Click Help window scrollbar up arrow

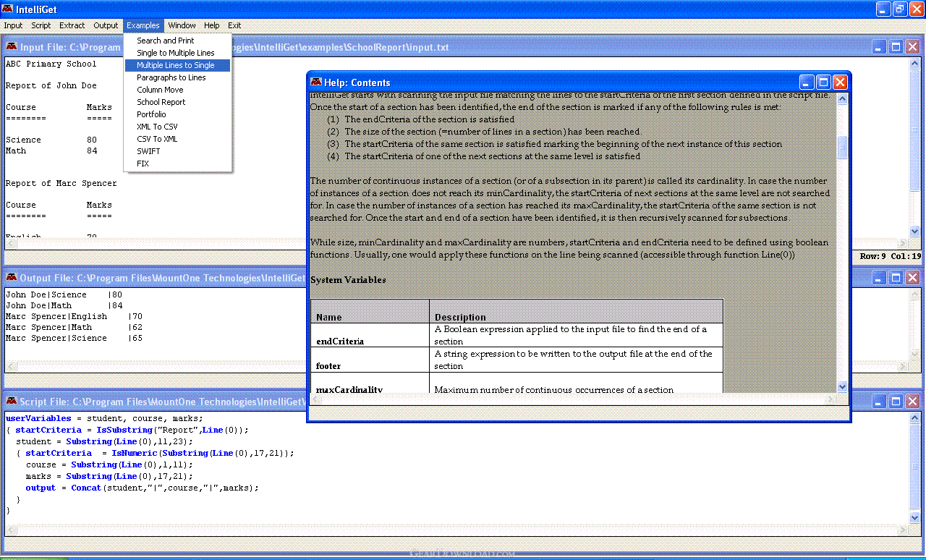[843, 99]
